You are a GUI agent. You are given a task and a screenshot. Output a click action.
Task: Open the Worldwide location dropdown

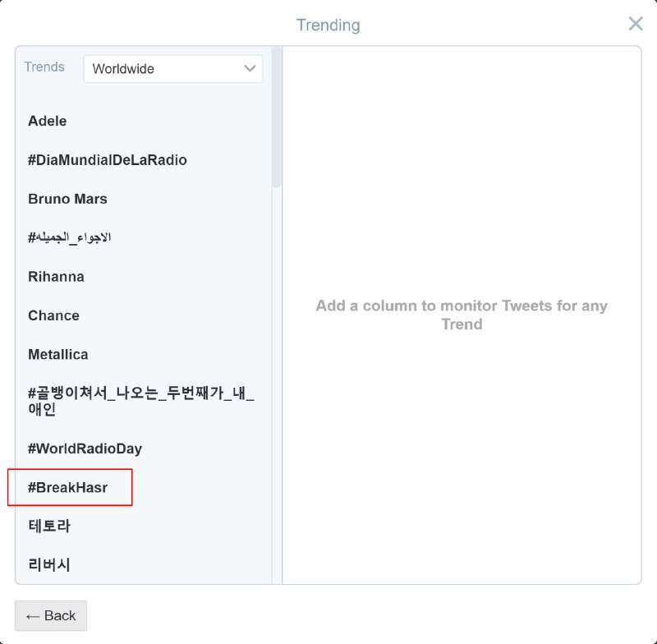pyautogui.click(x=172, y=69)
